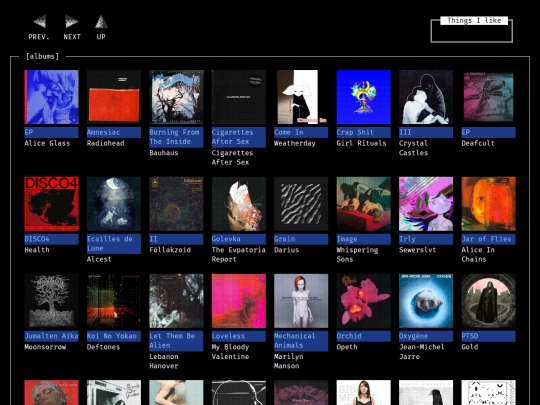Click the Koi No Yokan link
Screen dimensions: 540x405
coord(114,336)
